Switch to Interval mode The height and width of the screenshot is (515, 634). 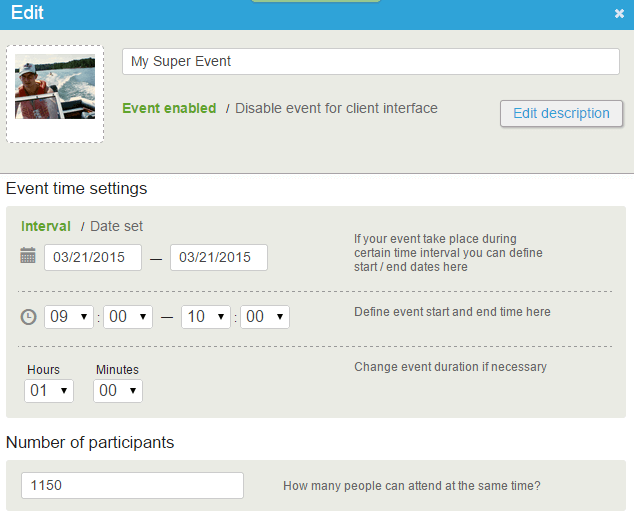(x=46, y=226)
